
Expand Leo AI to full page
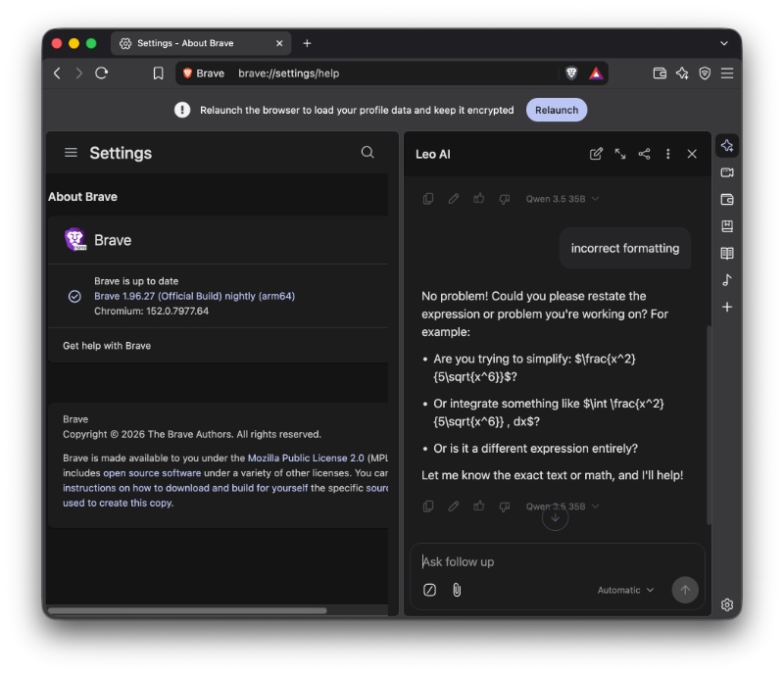tap(620, 154)
